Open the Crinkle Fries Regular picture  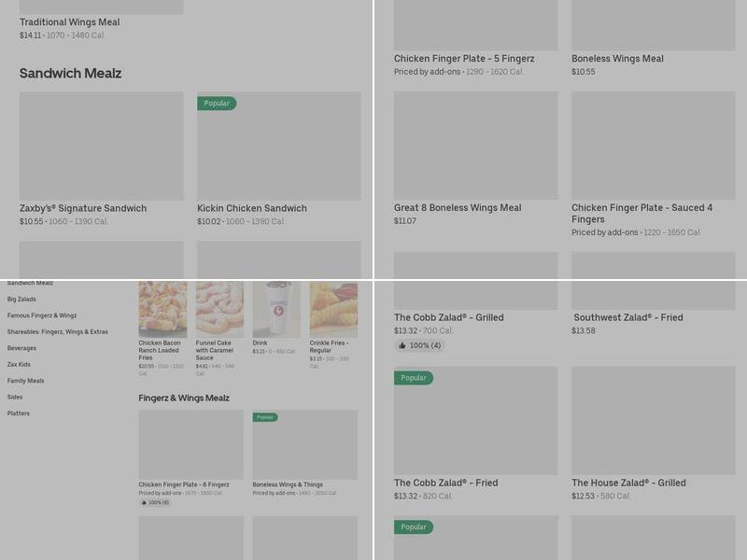pos(333,310)
